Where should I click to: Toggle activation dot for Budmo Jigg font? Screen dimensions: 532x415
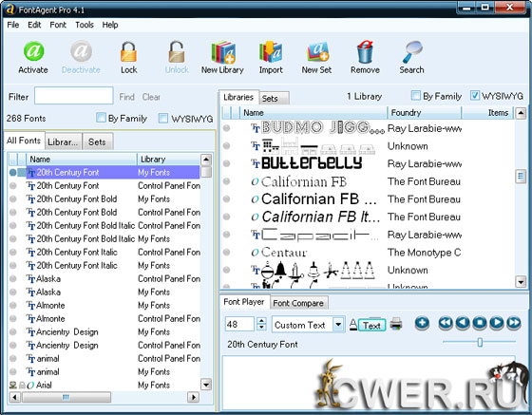(226, 128)
